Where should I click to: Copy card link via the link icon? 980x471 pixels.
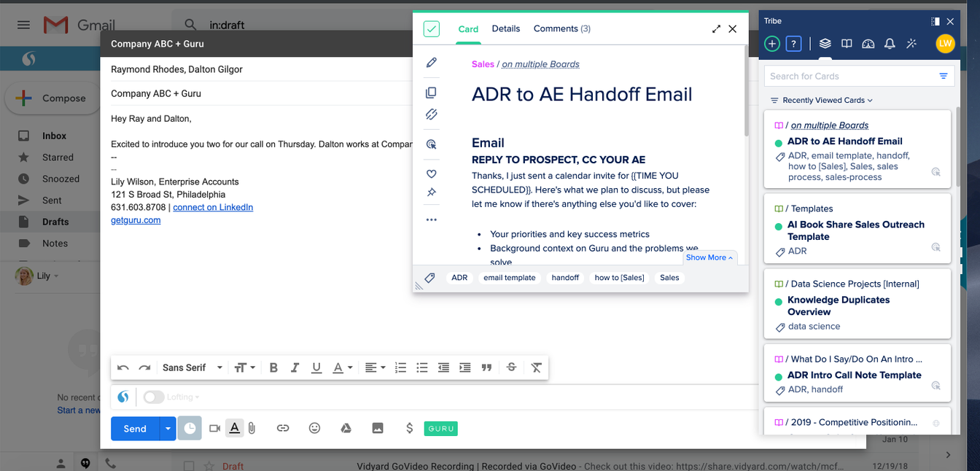432,114
